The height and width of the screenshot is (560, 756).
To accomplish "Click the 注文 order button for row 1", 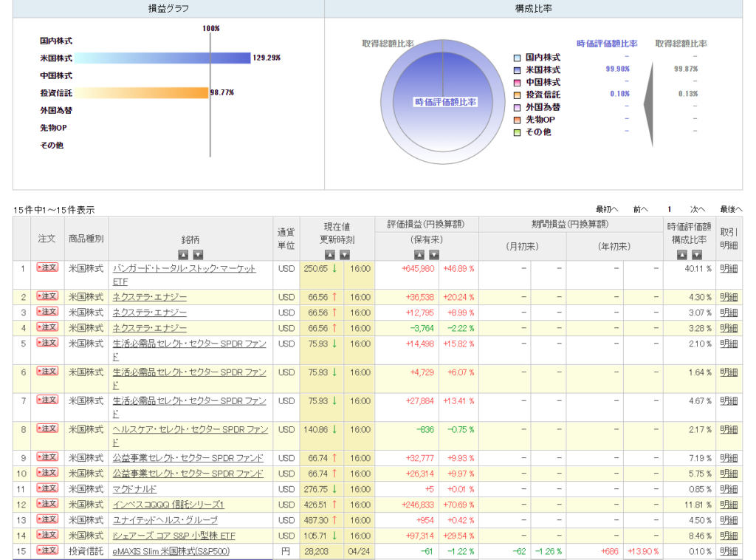I will [x=47, y=267].
